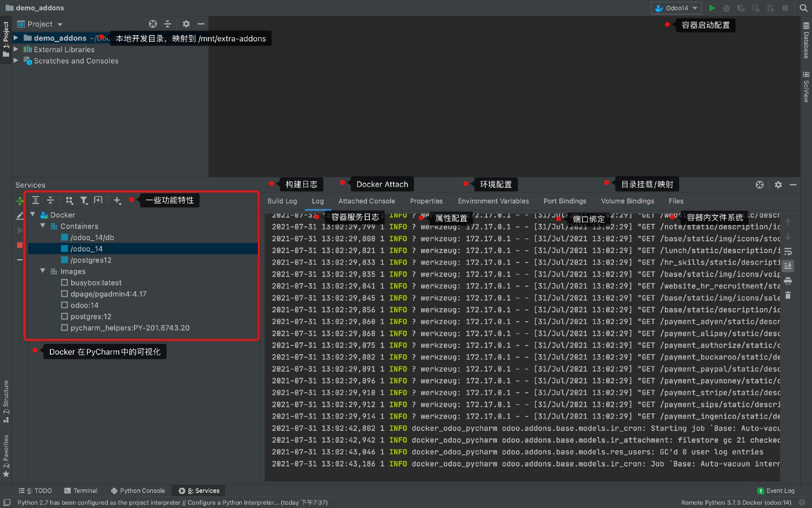The image size is (812, 508).
Task: Open the SciView side tool window
Action: click(x=806, y=87)
